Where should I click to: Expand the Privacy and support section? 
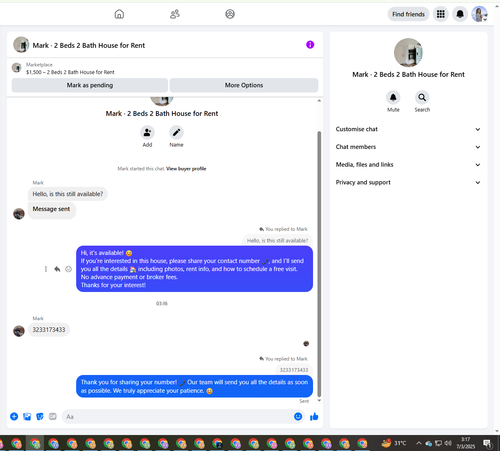pos(408,182)
